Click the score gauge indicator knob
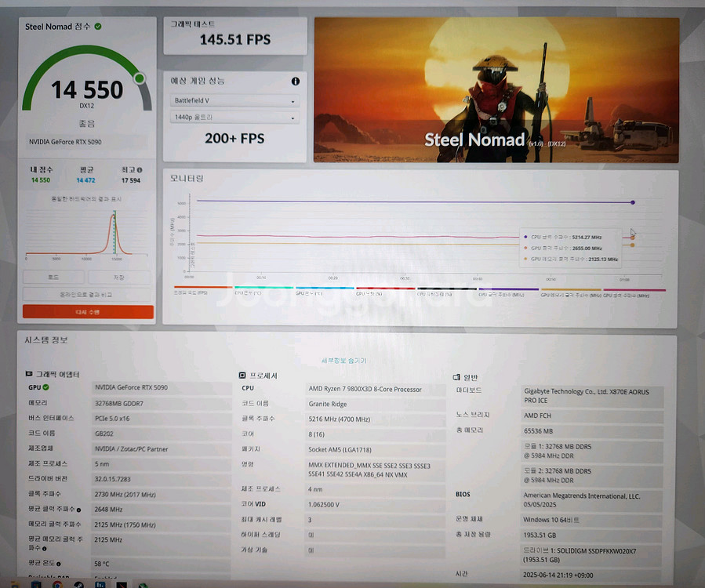This screenshot has height=588, width=705. [x=140, y=78]
